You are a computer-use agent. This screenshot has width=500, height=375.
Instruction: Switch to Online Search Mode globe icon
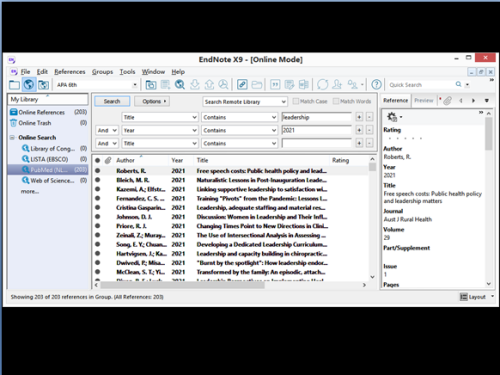click(x=29, y=85)
